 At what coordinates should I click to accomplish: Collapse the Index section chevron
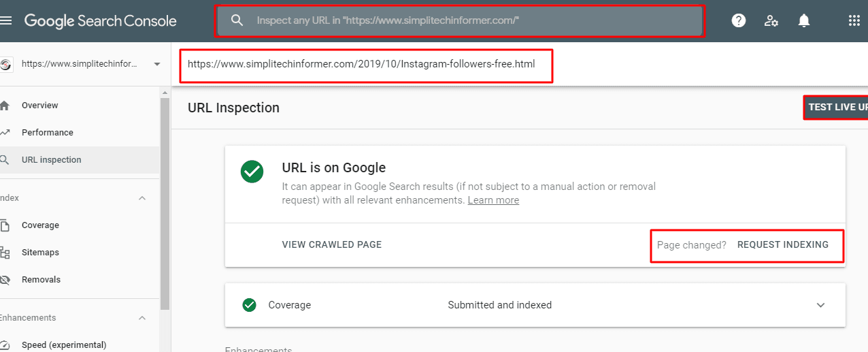142,198
